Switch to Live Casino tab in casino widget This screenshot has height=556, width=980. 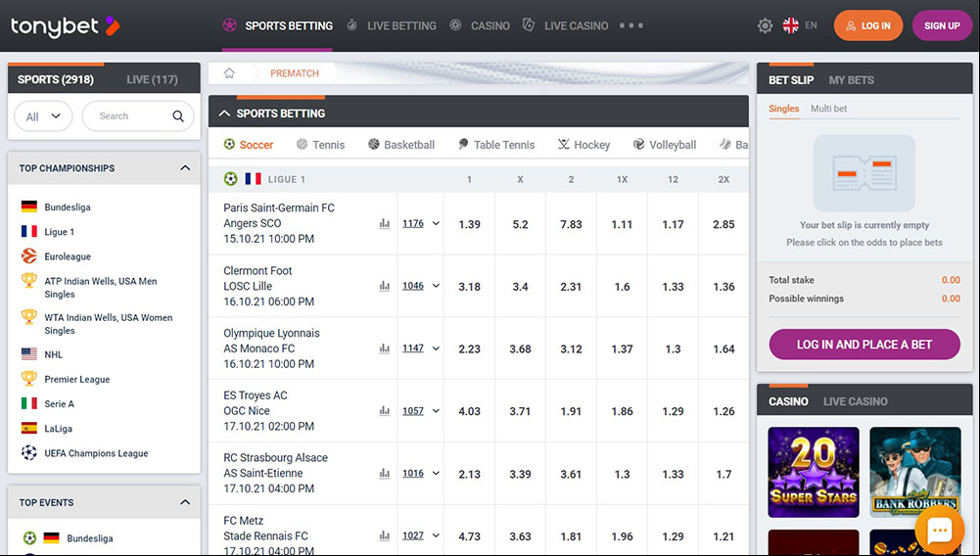pos(855,401)
